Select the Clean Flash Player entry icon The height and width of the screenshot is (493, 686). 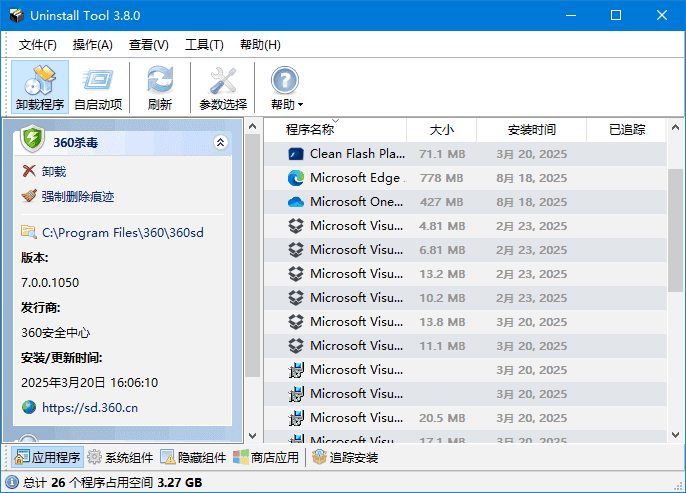(296, 154)
